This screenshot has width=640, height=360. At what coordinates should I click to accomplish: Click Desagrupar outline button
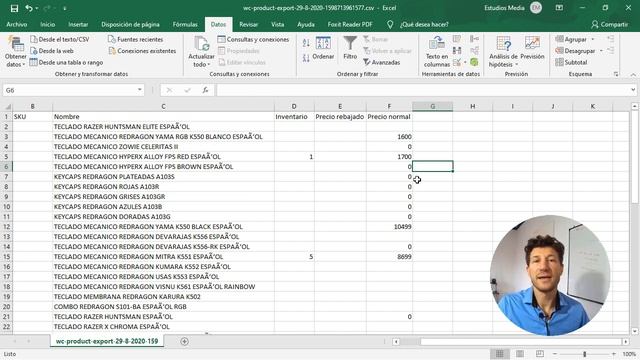point(575,51)
